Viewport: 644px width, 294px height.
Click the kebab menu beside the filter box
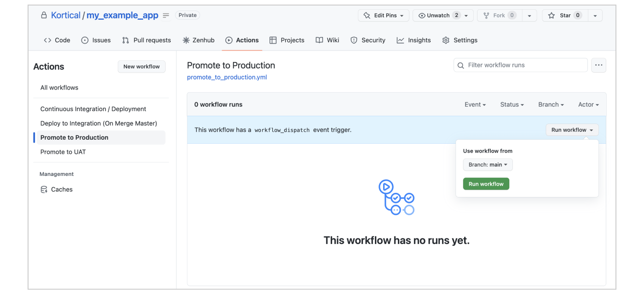point(598,65)
